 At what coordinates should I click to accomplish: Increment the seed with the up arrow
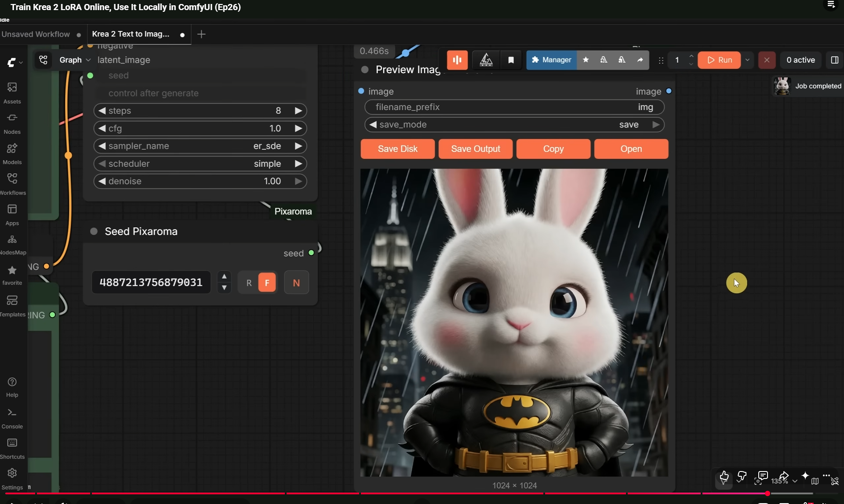pos(224,276)
